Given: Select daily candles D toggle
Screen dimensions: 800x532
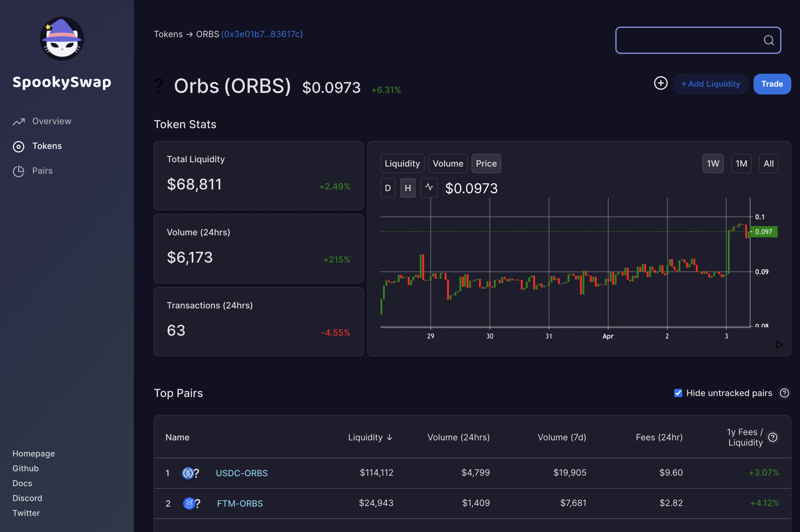Looking at the screenshot, I should 388,188.
